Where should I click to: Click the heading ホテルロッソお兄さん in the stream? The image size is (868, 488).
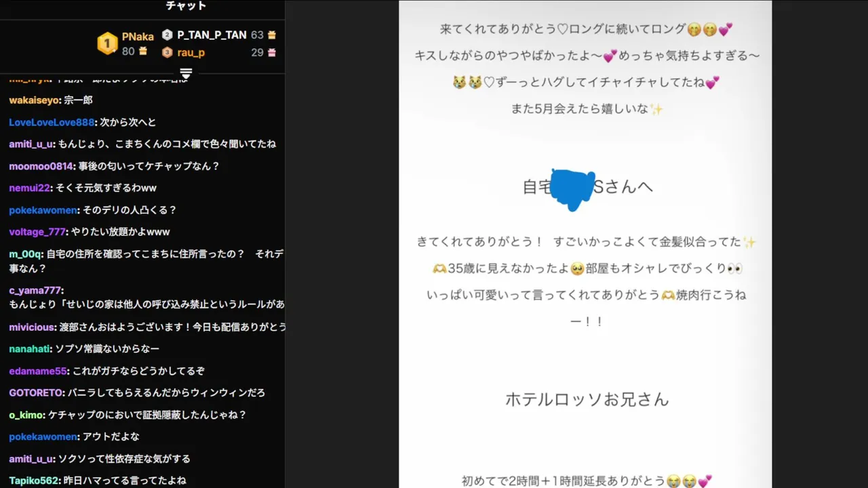(587, 400)
